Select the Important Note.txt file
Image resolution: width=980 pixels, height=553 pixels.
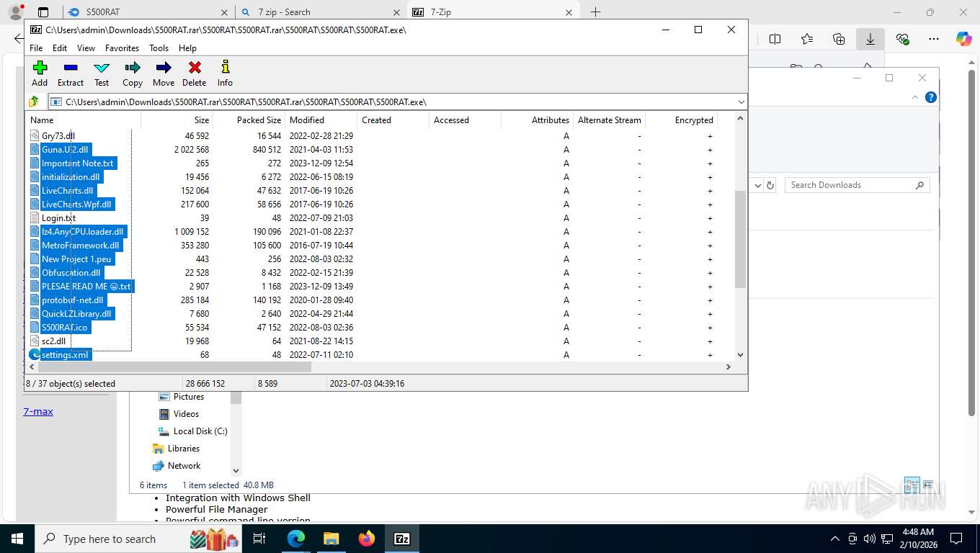77,163
